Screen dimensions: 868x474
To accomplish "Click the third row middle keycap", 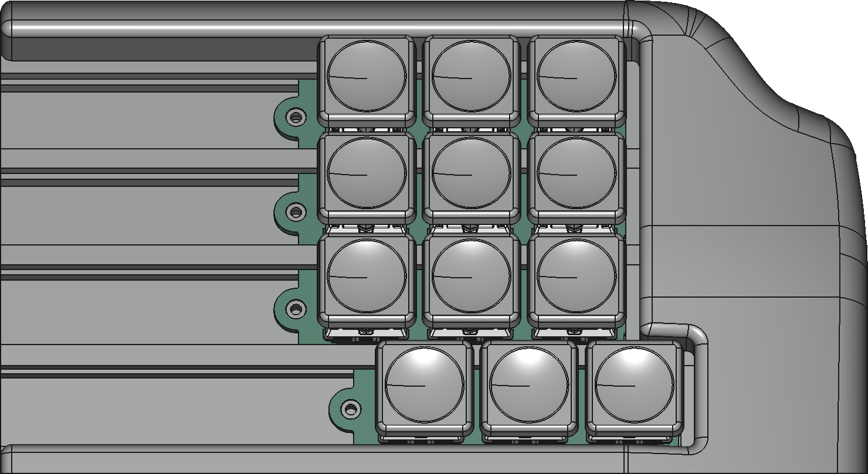I will (x=472, y=280).
